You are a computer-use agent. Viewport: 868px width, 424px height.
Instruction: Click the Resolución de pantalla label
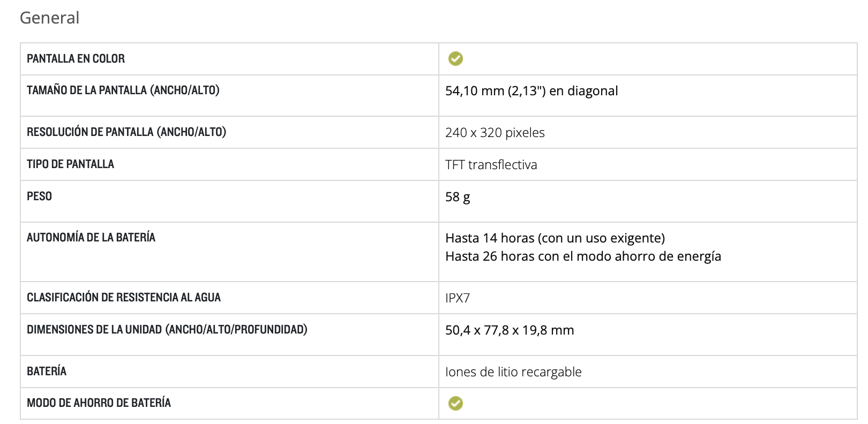pos(126,132)
